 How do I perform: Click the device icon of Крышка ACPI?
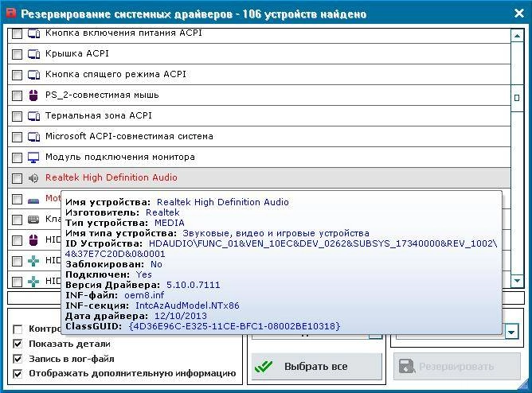pos(33,54)
